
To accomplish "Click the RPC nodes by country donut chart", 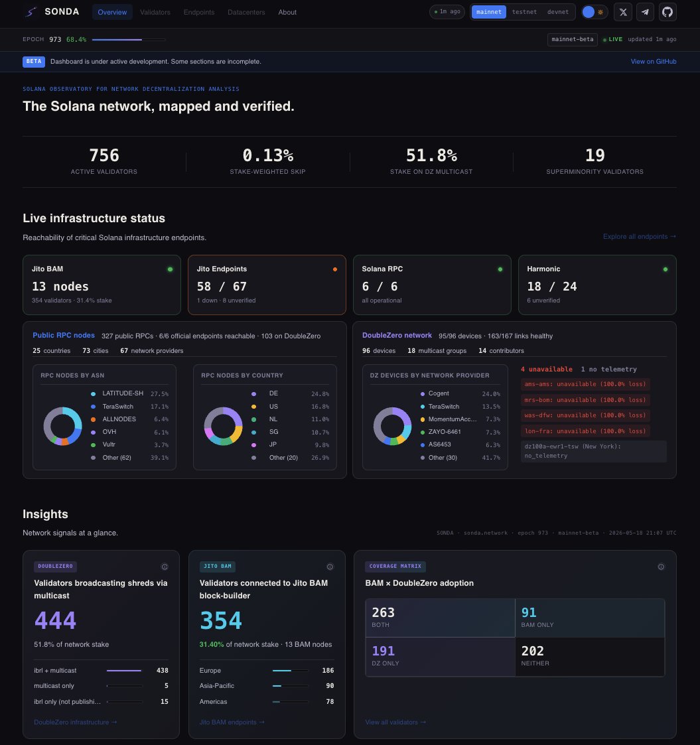I will click(224, 426).
